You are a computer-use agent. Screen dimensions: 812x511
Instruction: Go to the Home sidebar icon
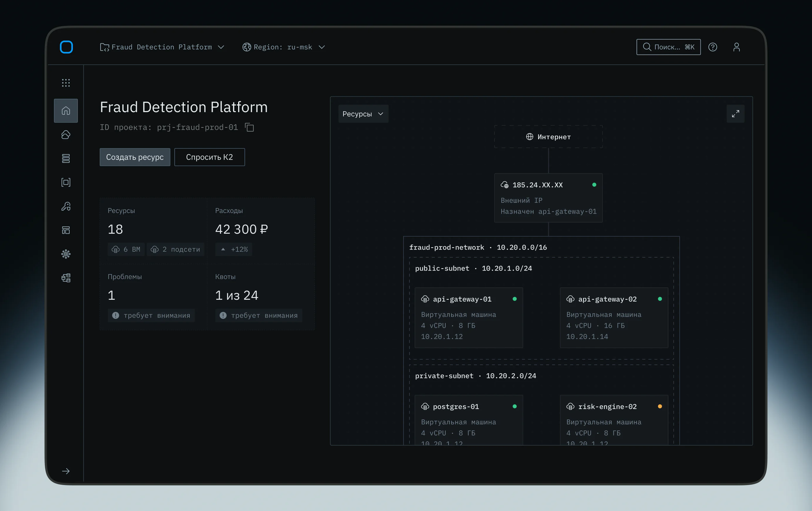pos(66,111)
